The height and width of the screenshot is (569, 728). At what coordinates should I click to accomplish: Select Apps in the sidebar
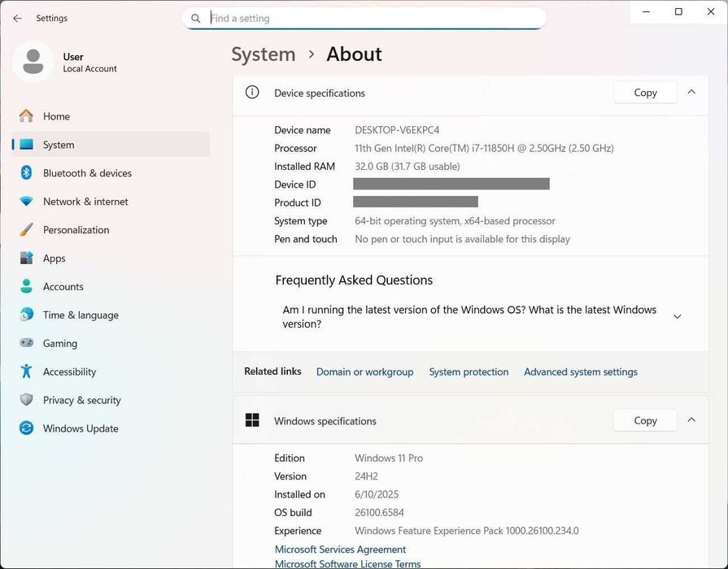tap(111, 258)
